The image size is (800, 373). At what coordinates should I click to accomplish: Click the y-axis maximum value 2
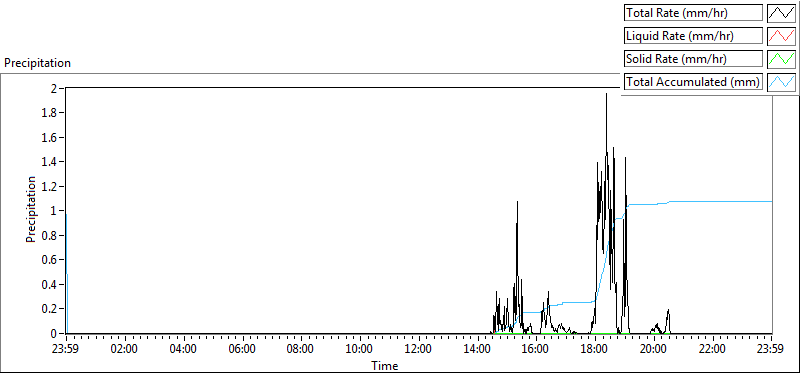[x=54, y=88]
